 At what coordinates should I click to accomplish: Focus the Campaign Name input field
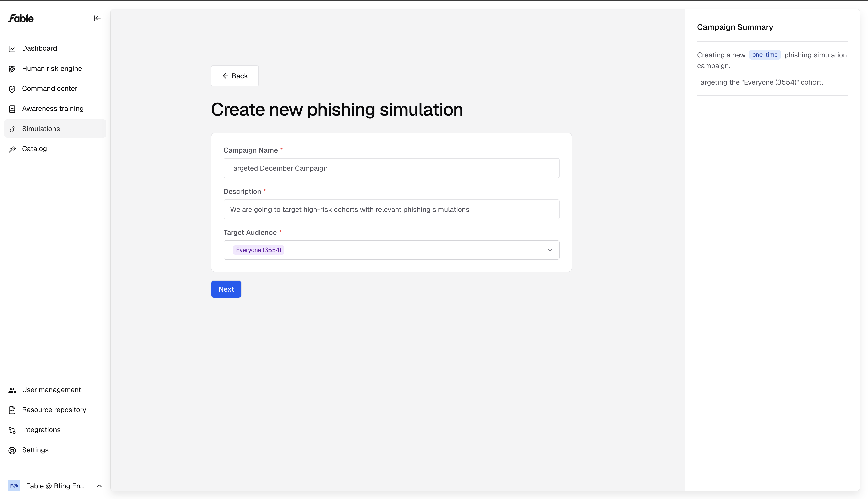click(391, 168)
